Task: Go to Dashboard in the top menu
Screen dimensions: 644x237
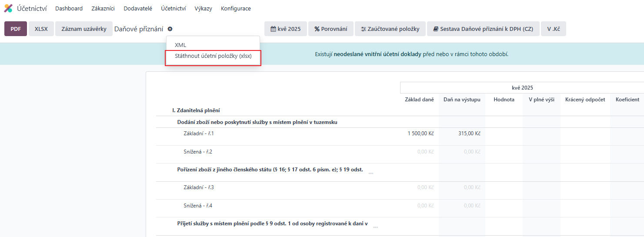Action: point(69,8)
